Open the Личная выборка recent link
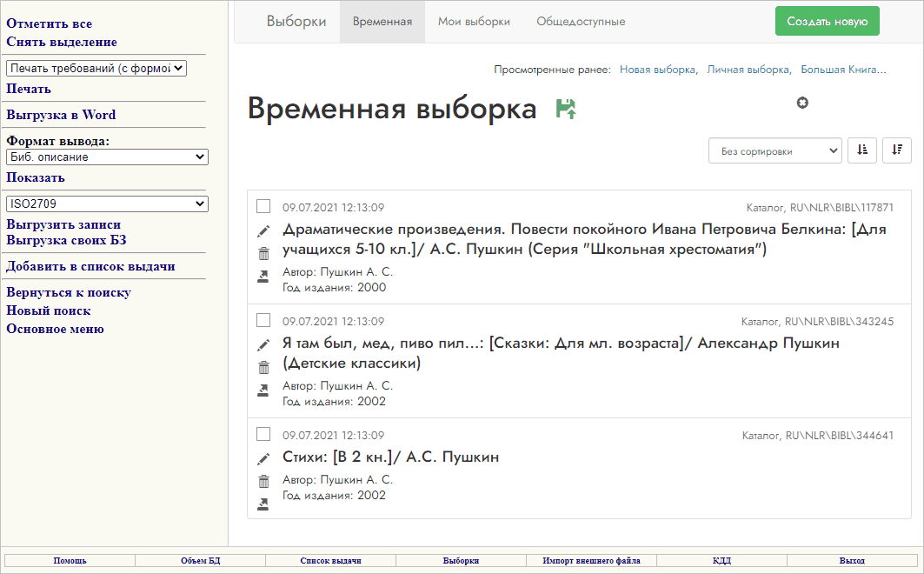The image size is (924, 574). coord(748,70)
